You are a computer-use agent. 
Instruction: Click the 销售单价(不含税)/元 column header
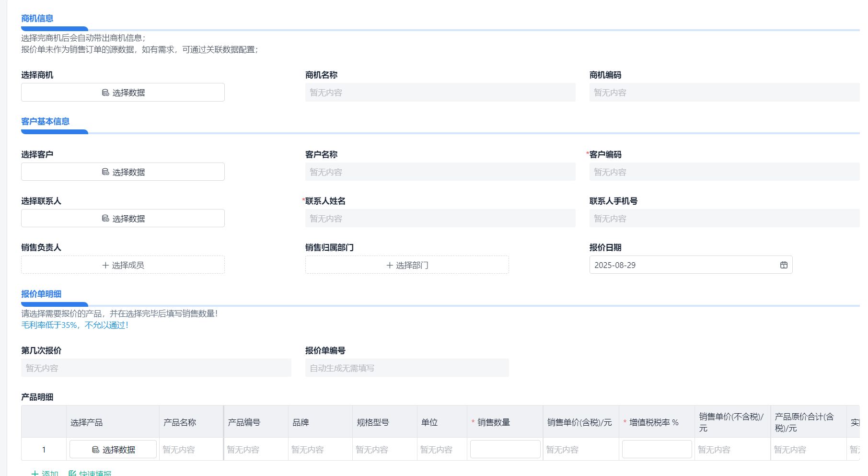click(732, 422)
